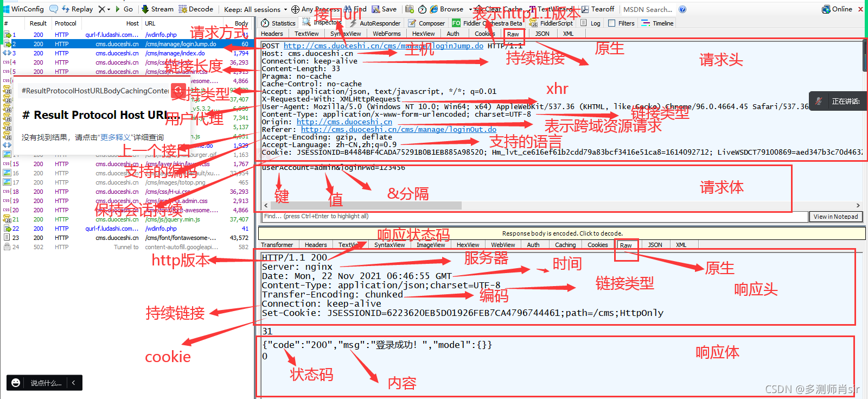This screenshot has height=399, width=868.
Task: Open Find sessions
Action: pyautogui.click(x=355, y=9)
